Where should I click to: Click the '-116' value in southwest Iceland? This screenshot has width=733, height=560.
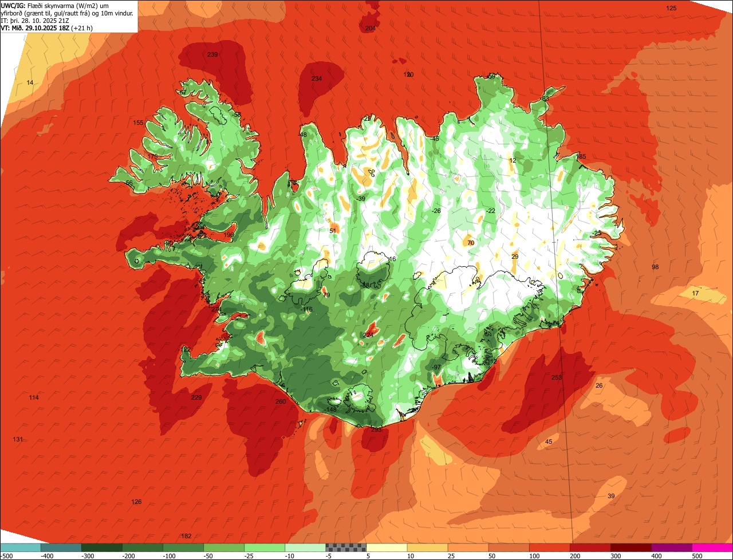(307, 309)
